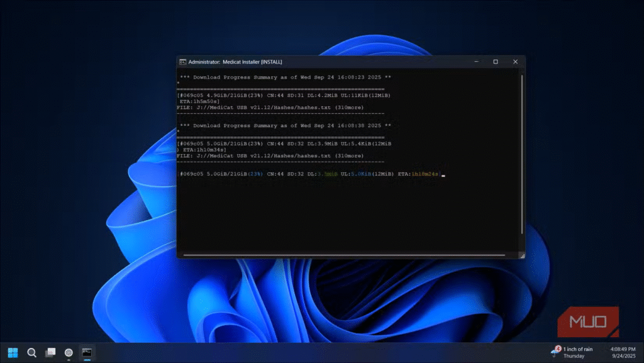The height and width of the screenshot is (363, 644).
Task: Click the round app icon beside Task View
Action: [69, 352]
